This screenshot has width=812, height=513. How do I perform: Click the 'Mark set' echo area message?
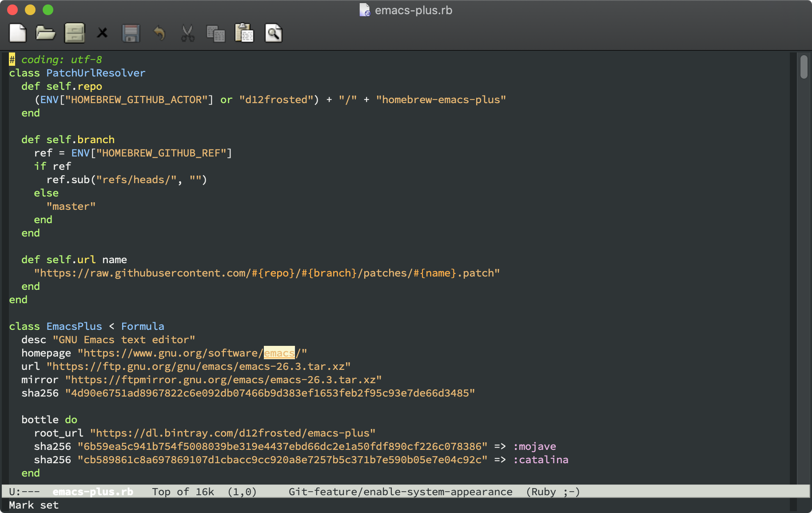(34, 505)
